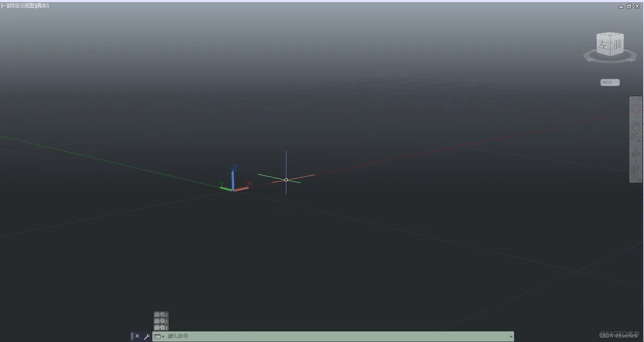Click the 左 face of the ViewCube
This screenshot has height=342, width=644.
pos(603,45)
